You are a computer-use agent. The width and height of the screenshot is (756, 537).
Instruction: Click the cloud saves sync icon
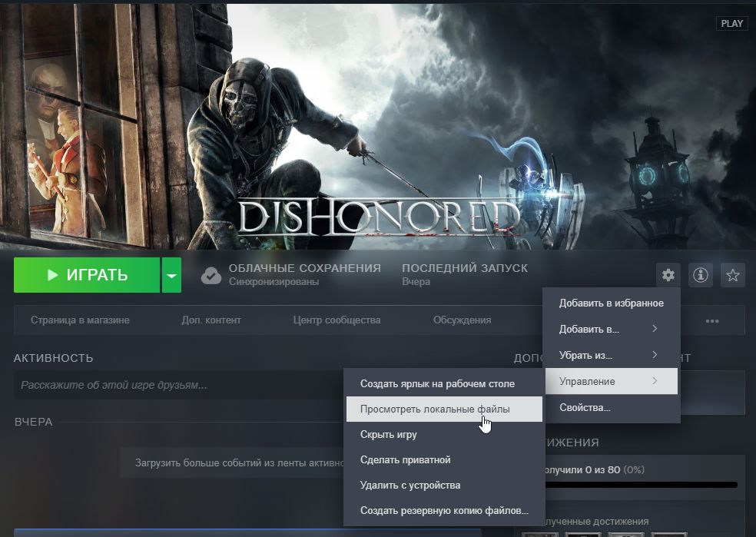point(211,275)
